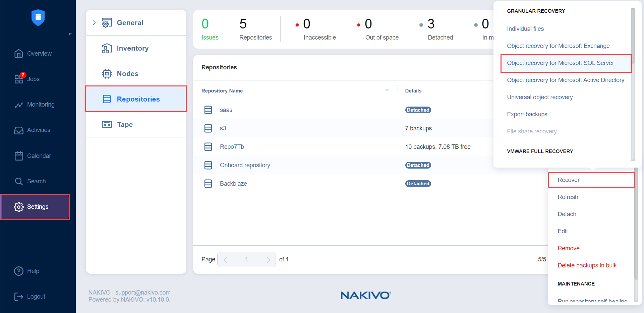Screen dimensions: 644x313
Task: Click Detach in the context menu
Action: [x=567, y=214]
